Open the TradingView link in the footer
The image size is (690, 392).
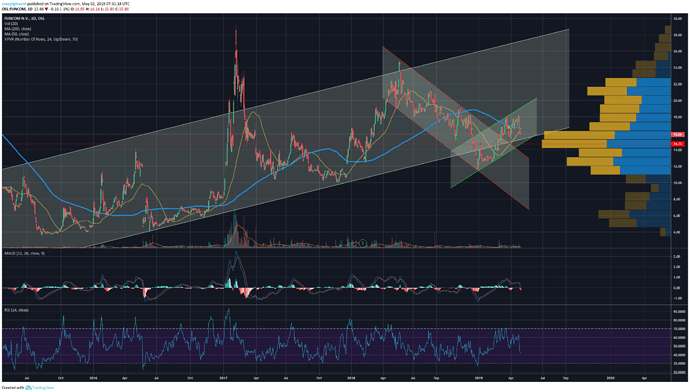(42, 388)
